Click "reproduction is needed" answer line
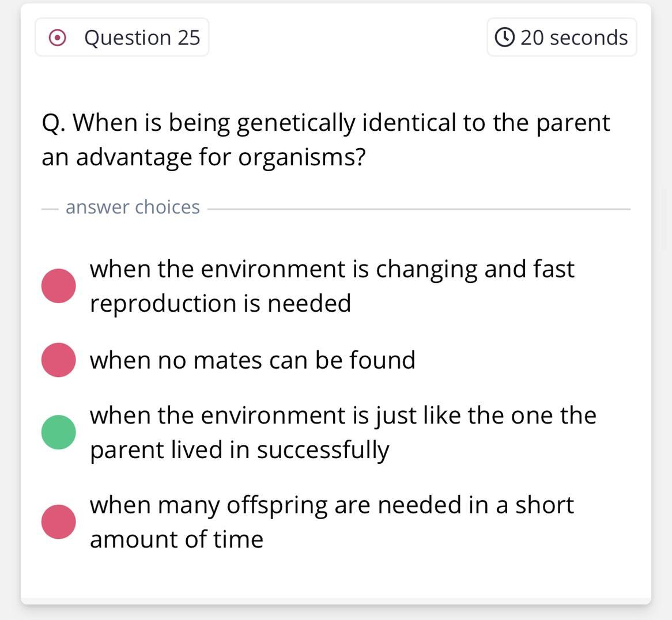 220,304
